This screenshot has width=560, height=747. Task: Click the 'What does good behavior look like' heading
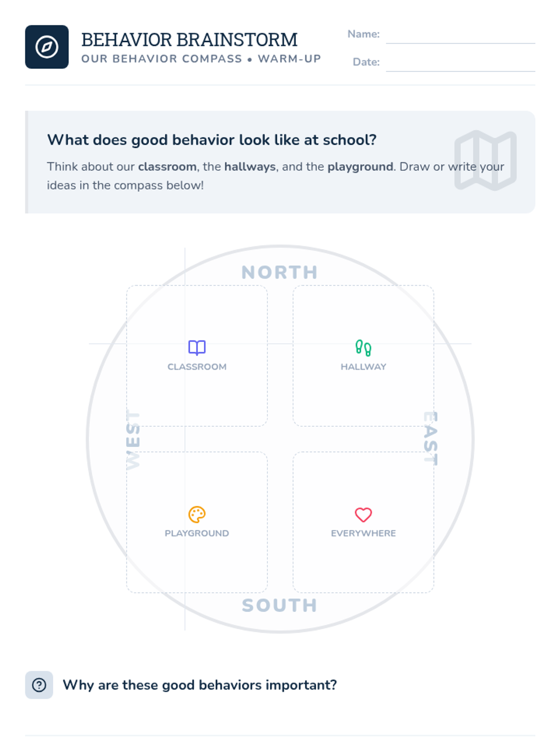(212, 140)
